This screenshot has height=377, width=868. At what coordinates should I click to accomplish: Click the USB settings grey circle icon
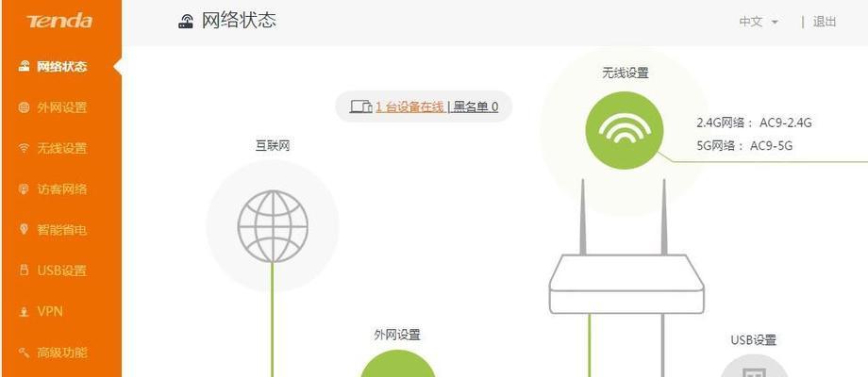754,366
